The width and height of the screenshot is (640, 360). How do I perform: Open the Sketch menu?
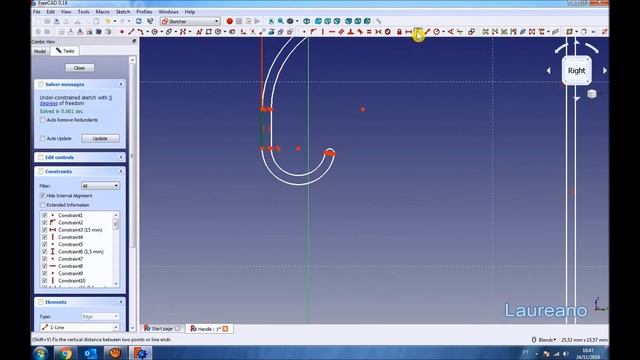[x=122, y=12]
